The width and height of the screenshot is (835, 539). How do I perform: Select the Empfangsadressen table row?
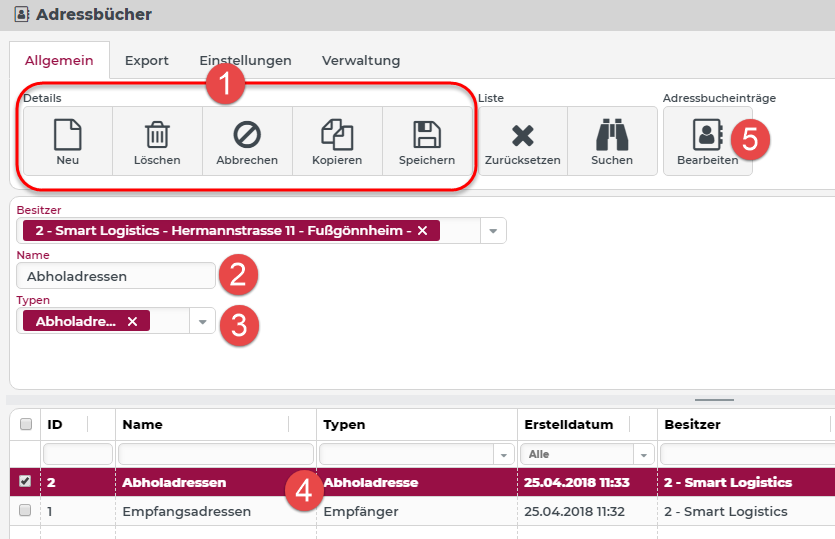coord(422,511)
